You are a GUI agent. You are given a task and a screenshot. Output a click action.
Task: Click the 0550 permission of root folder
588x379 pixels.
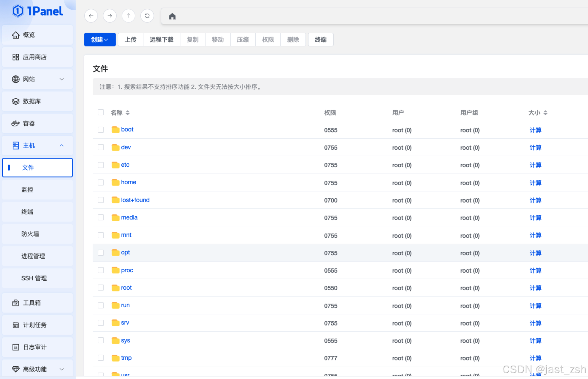331,288
